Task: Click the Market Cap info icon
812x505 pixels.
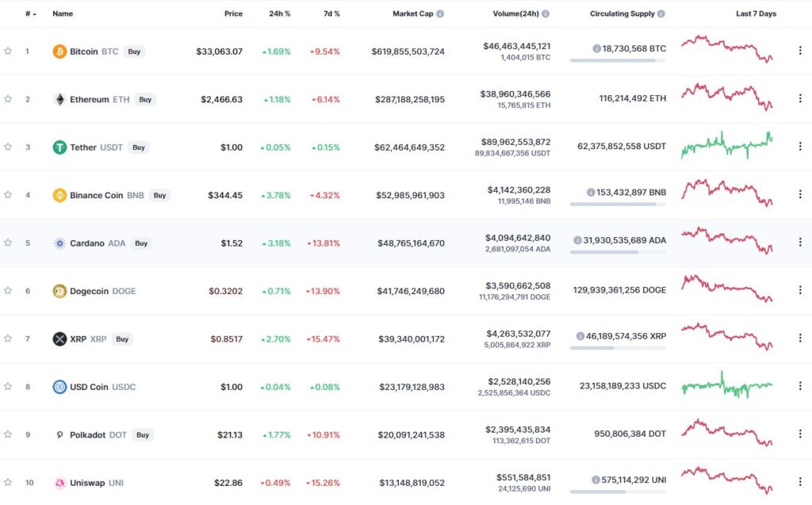Action: click(x=440, y=14)
